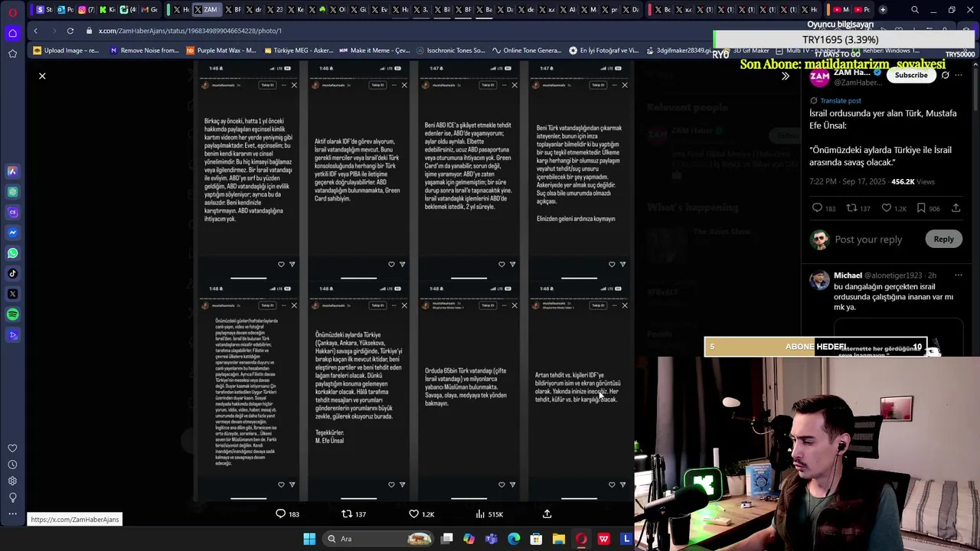Open Microsoft Teams from the taskbar
The image size is (980, 551).
(491, 539)
